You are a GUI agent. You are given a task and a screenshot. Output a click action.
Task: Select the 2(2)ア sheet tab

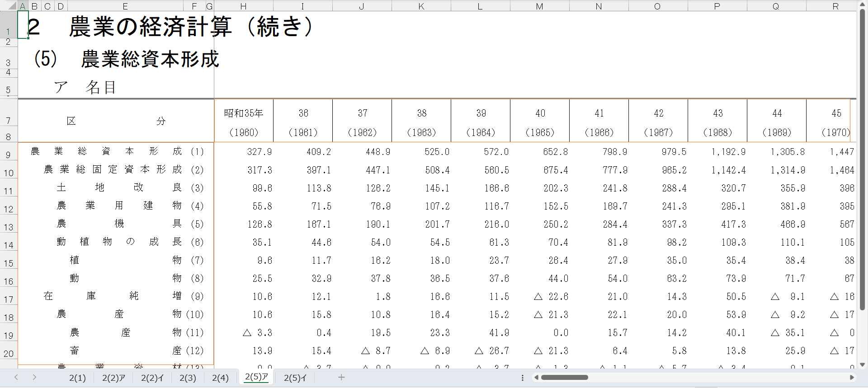(x=113, y=378)
